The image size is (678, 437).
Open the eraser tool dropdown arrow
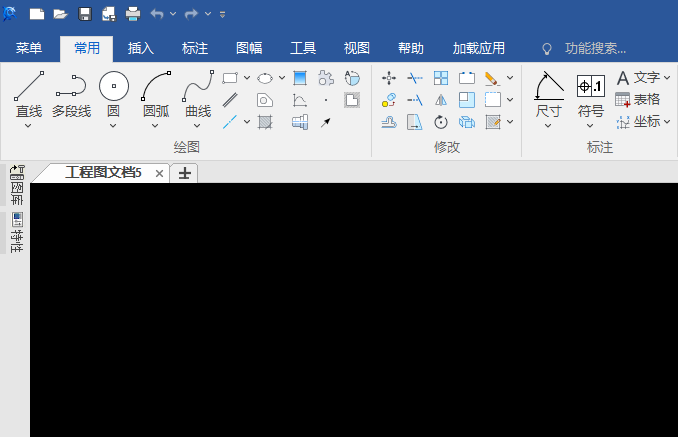[510, 78]
